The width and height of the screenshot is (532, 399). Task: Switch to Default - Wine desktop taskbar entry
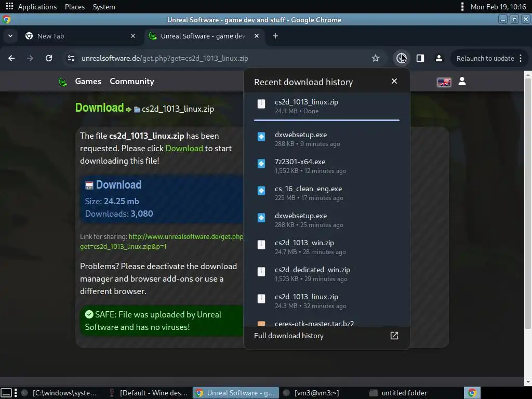(148, 393)
